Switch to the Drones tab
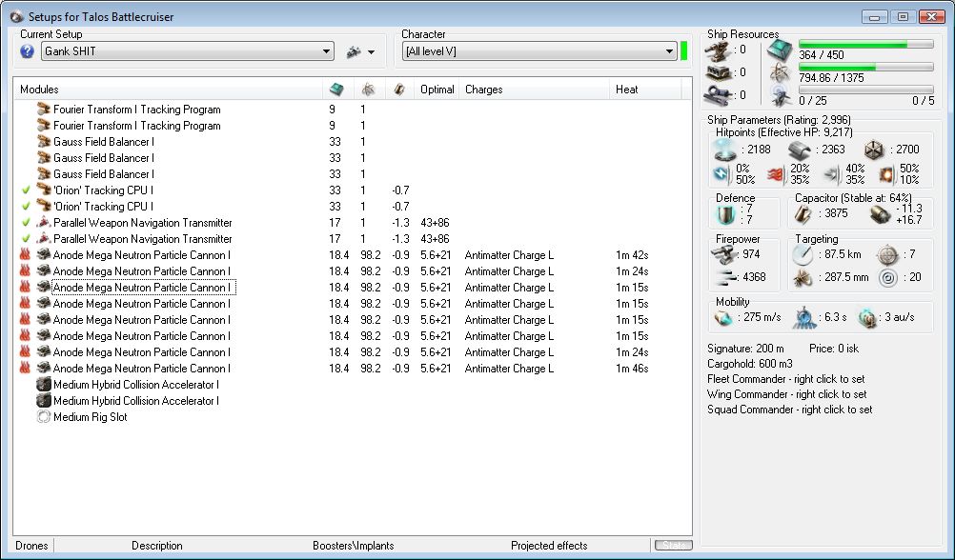The image size is (955, 560). [31, 546]
